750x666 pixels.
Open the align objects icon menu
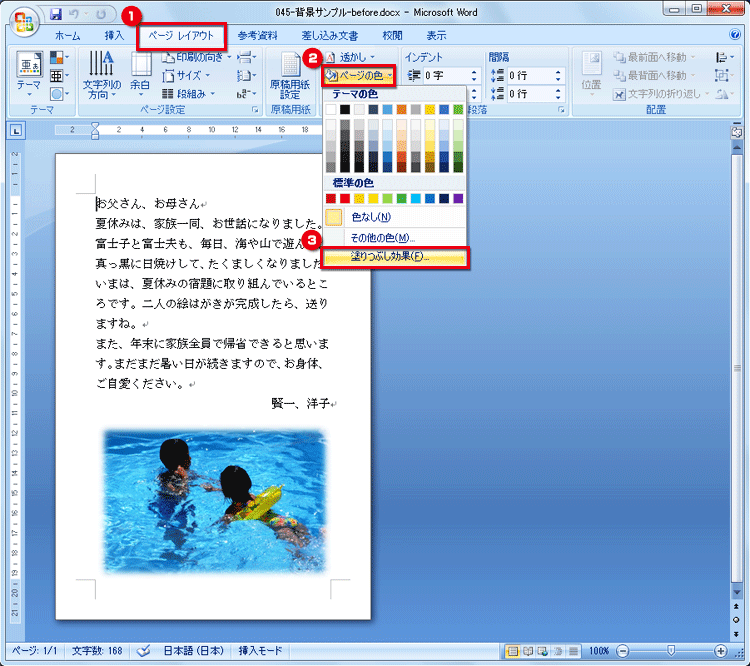click(x=724, y=57)
